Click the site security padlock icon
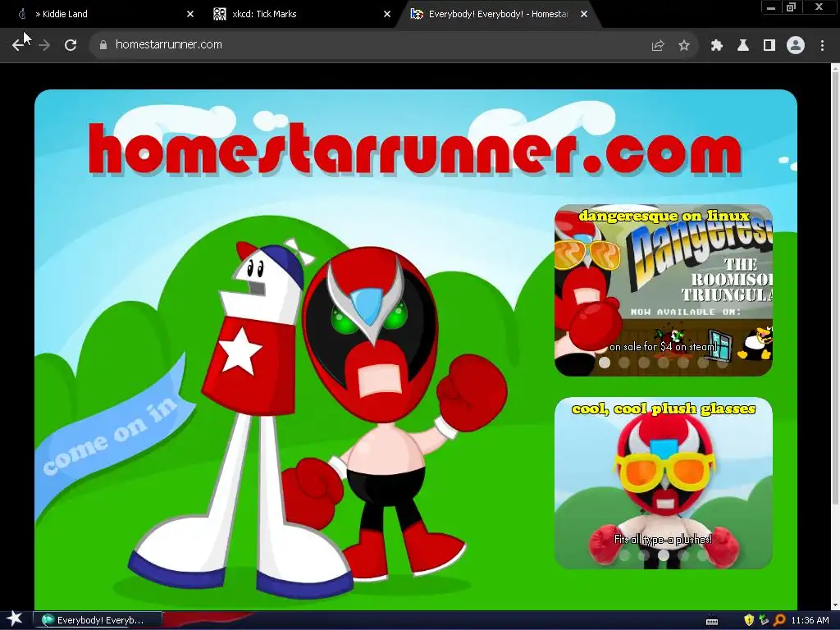840x630 pixels. coord(103,45)
